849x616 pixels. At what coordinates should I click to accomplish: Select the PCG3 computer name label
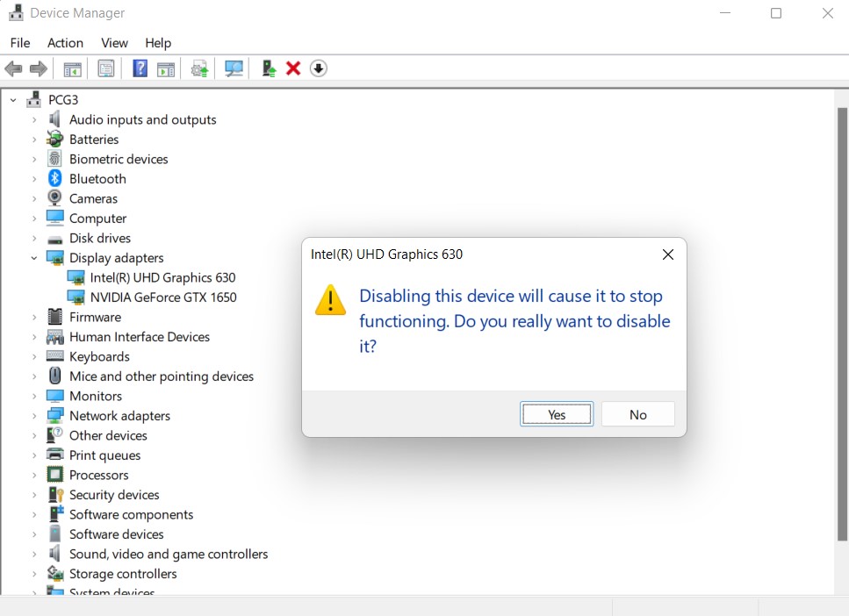63,100
